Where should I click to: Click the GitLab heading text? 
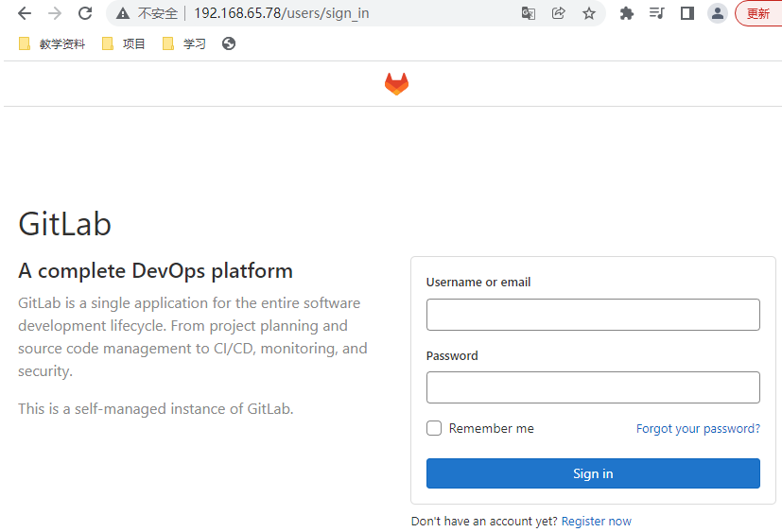(x=65, y=224)
